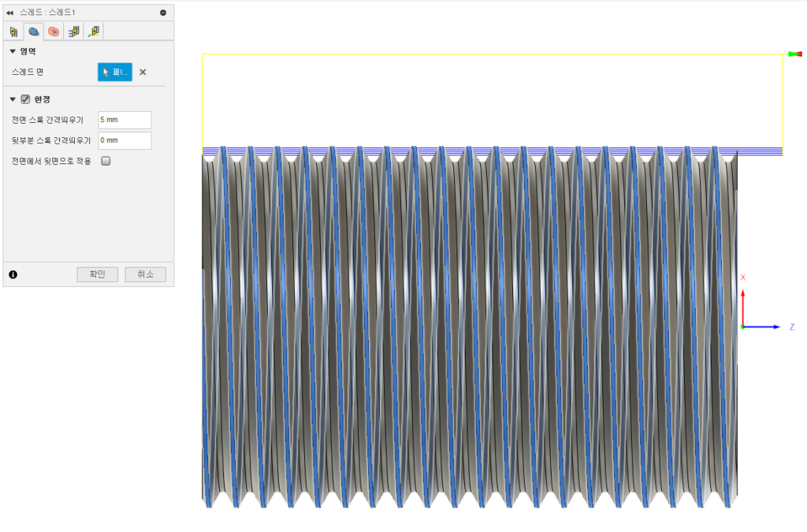The height and width of the screenshot is (532, 807).
Task: Collapse the 한정 section triangle
Action: click(13, 99)
